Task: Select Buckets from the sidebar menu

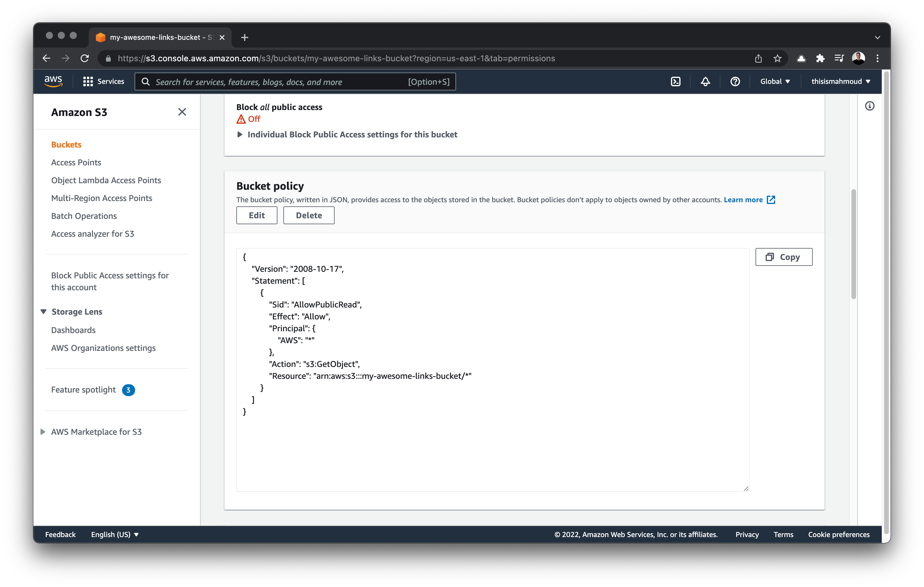Action: 66,144
